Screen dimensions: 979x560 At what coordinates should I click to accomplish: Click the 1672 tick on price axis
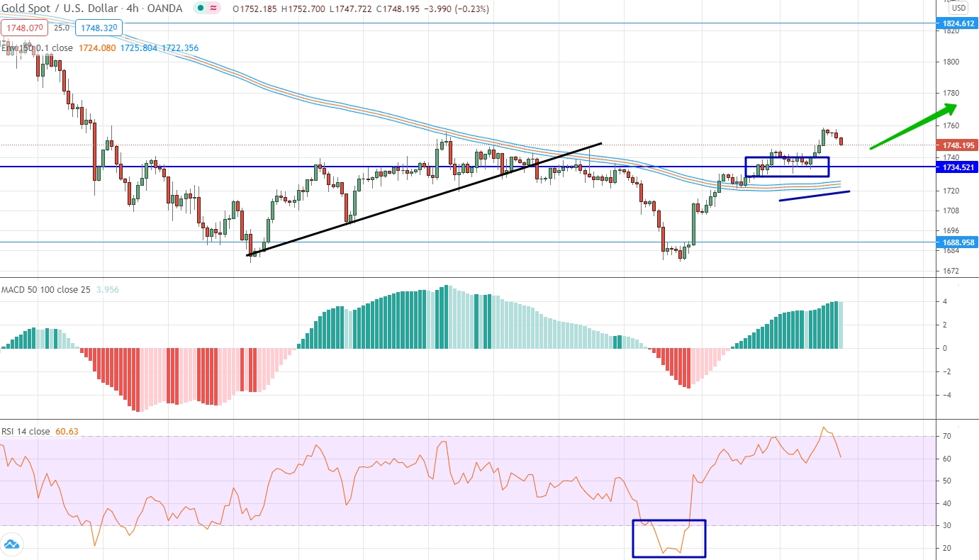pyautogui.click(x=951, y=271)
